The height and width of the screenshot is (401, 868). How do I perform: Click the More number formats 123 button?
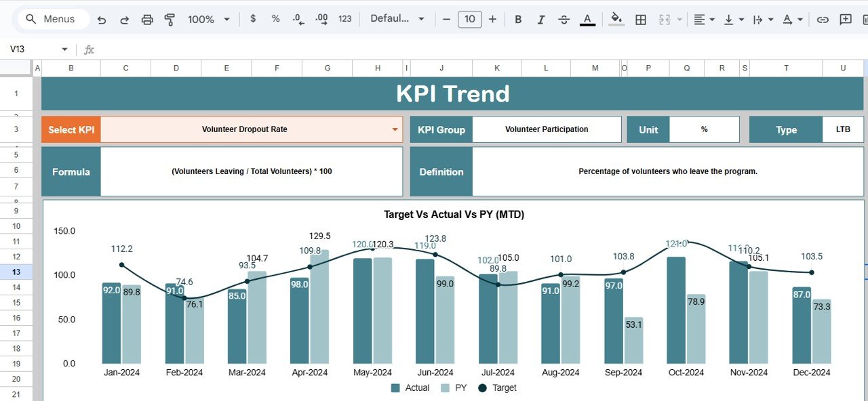[x=344, y=19]
